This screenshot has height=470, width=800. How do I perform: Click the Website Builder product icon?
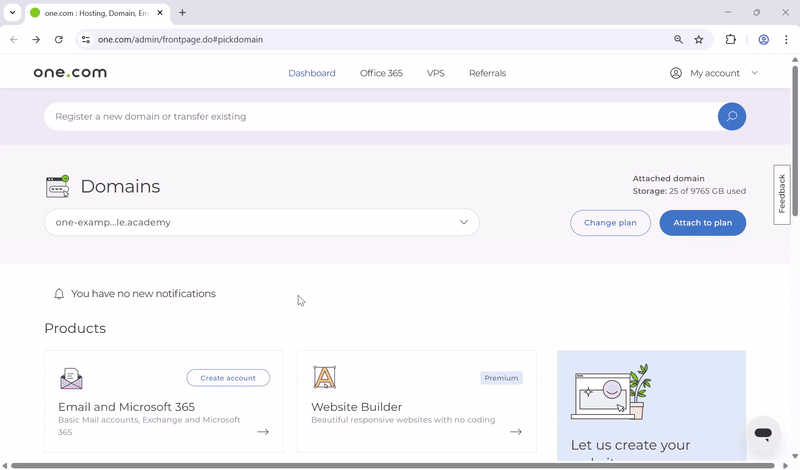coord(324,377)
